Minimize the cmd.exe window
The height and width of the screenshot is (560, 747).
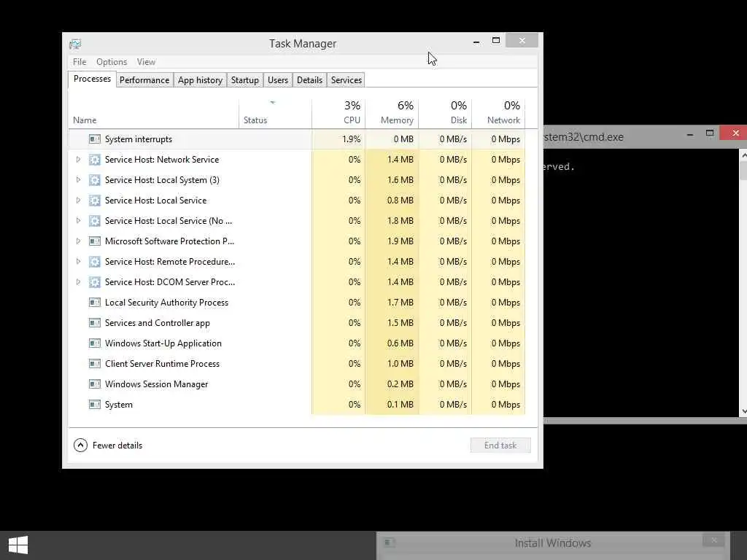click(x=690, y=135)
